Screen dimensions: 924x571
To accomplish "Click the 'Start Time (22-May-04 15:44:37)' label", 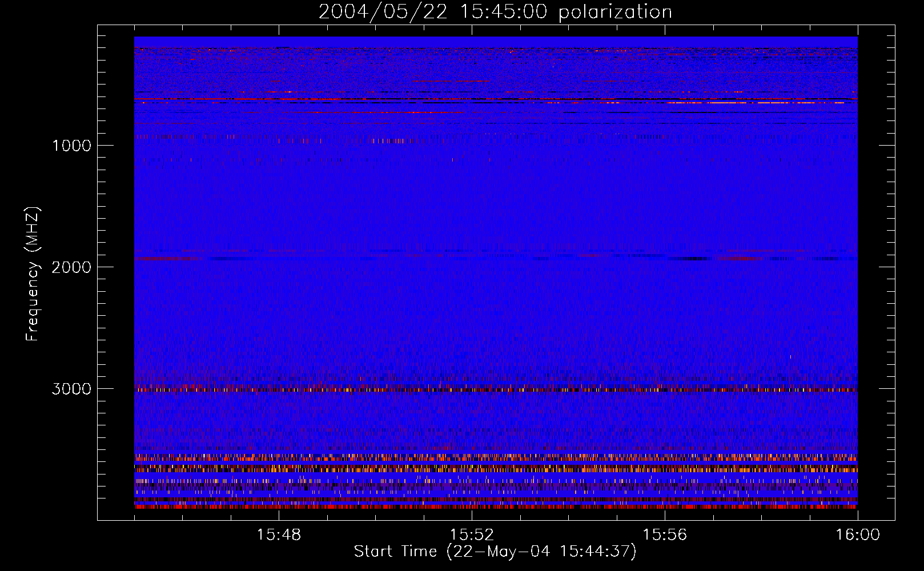I will pos(495,552).
